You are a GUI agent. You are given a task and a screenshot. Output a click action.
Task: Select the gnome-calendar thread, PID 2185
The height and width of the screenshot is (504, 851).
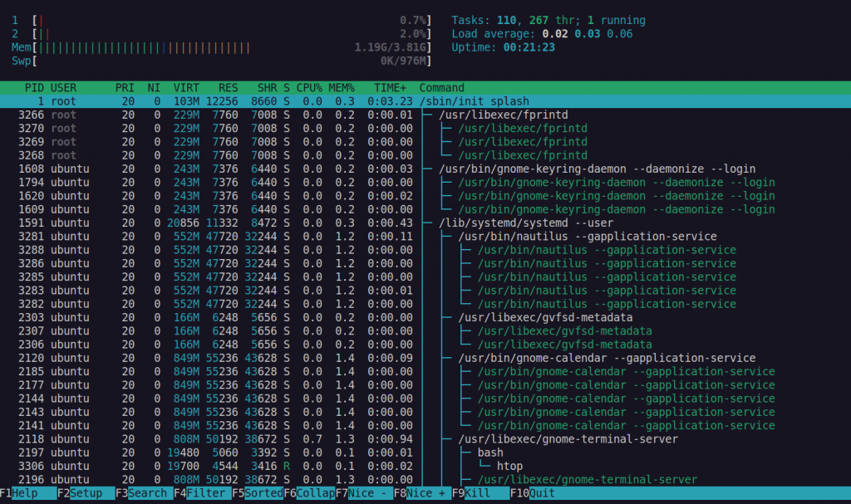(x=425, y=372)
